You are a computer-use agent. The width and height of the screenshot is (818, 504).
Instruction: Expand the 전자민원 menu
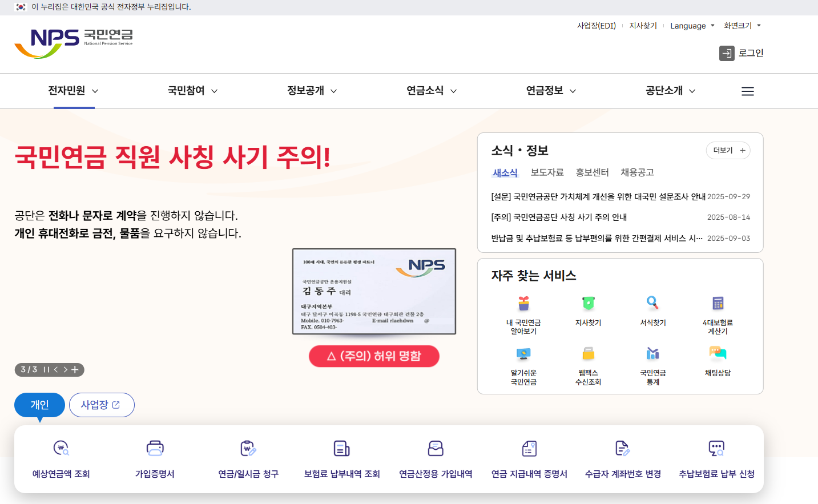73,91
